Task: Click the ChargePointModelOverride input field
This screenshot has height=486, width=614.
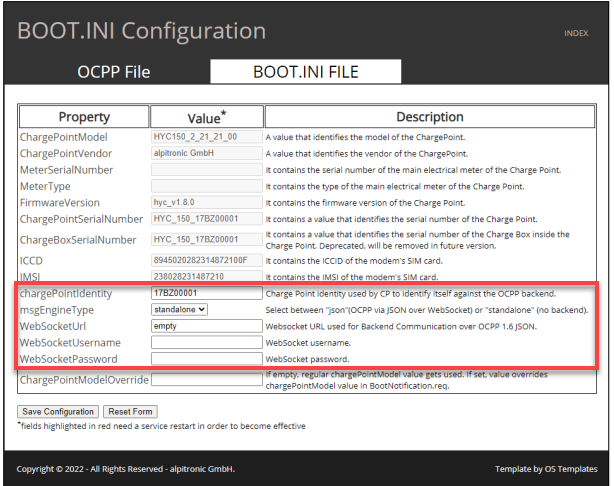Action: (207, 379)
